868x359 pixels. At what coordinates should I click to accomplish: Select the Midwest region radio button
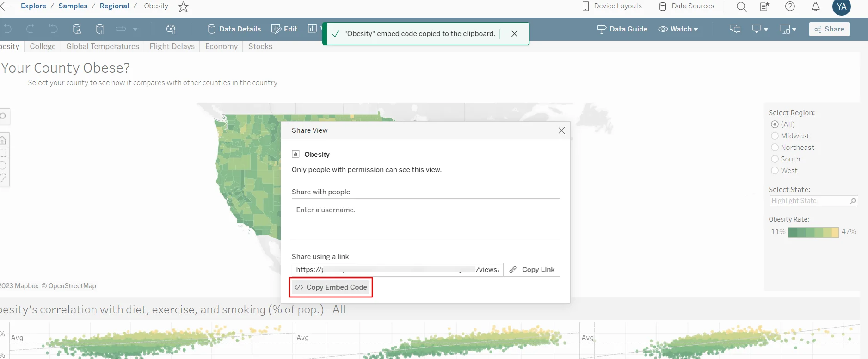click(775, 136)
